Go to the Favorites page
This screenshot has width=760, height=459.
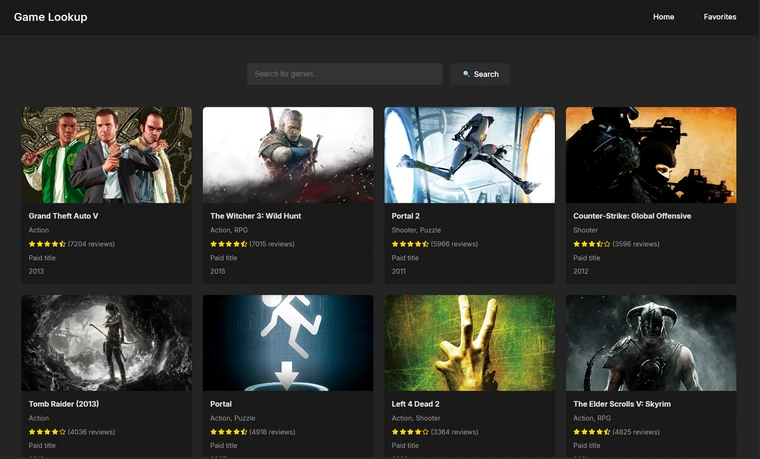coord(719,17)
